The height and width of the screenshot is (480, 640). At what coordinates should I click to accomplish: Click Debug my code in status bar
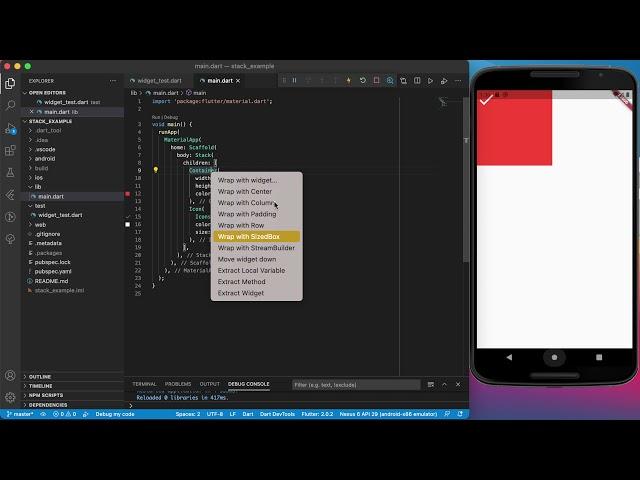115,414
